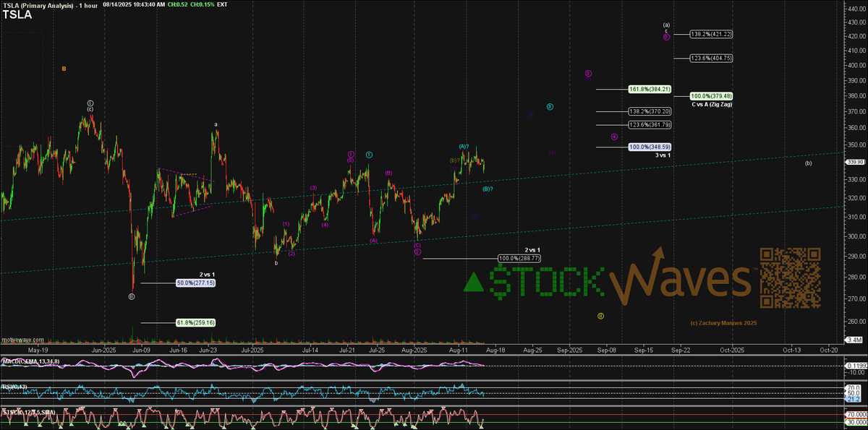
Task: Click the 3.4M volume axis value
Action: pyautogui.click(x=853, y=339)
